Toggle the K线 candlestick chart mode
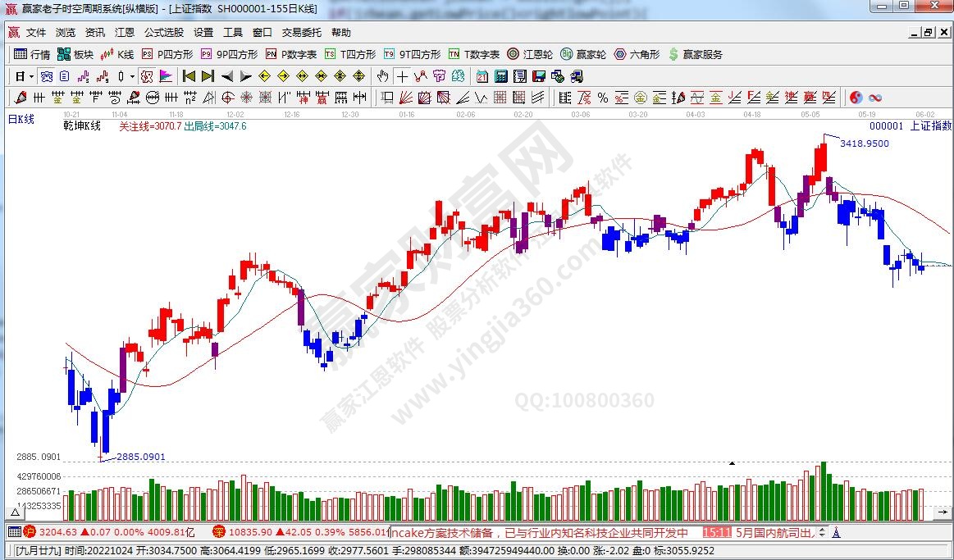The height and width of the screenshot is (560, 954). [x=117, y=54]
